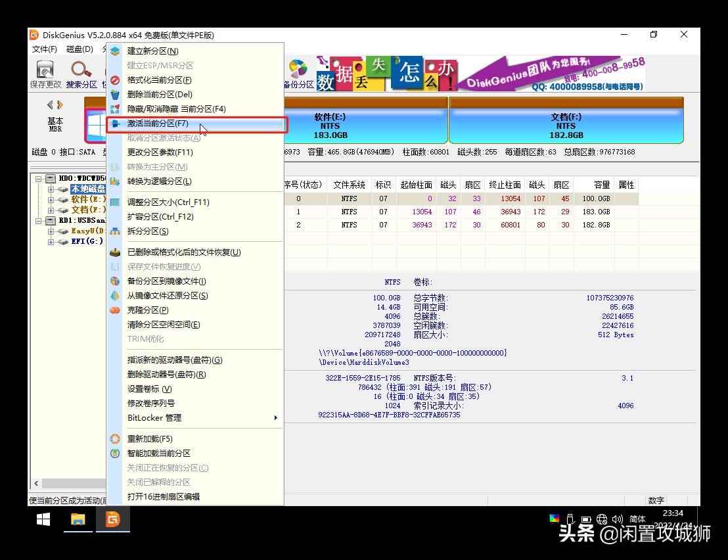Click the 搜索分区 (Search Partitions) toolbar icon
Screen dimensions: 728x560
(x=81, y=72)
